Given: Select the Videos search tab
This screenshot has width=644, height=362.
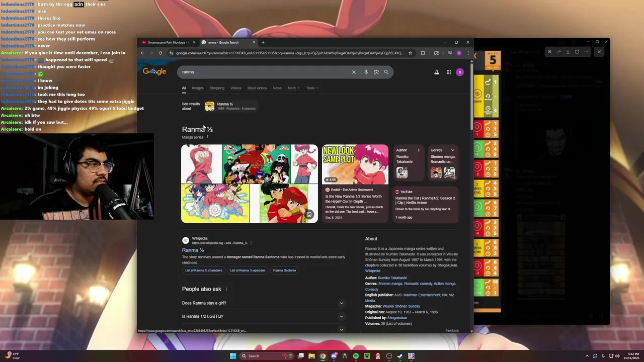Looking at the screenshot, I should point(236,88).
